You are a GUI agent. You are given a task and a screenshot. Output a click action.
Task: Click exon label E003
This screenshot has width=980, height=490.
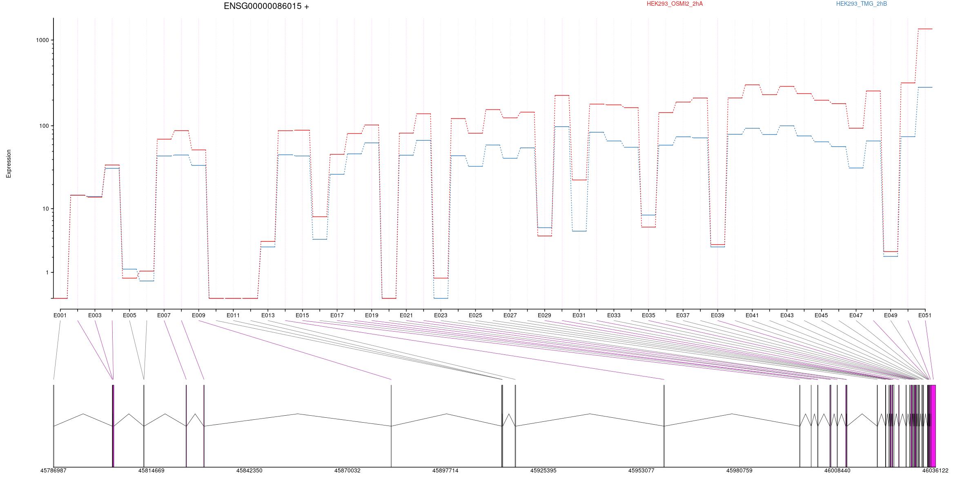95,315
